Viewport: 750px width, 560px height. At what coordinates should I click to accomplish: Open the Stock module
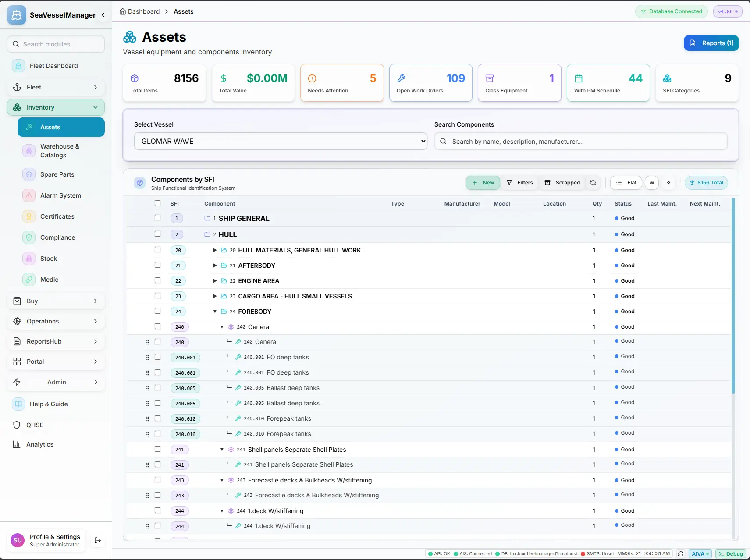(x=61, y=259)
